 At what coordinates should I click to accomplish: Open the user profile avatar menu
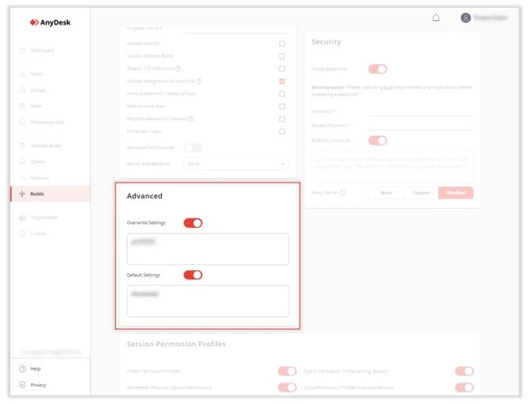(x=465, y=17)
